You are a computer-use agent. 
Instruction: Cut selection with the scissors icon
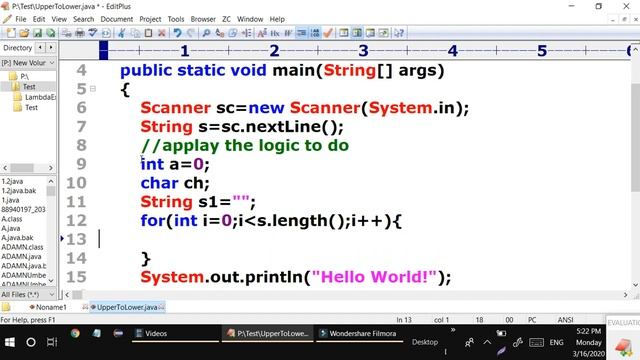pos(122,33)
